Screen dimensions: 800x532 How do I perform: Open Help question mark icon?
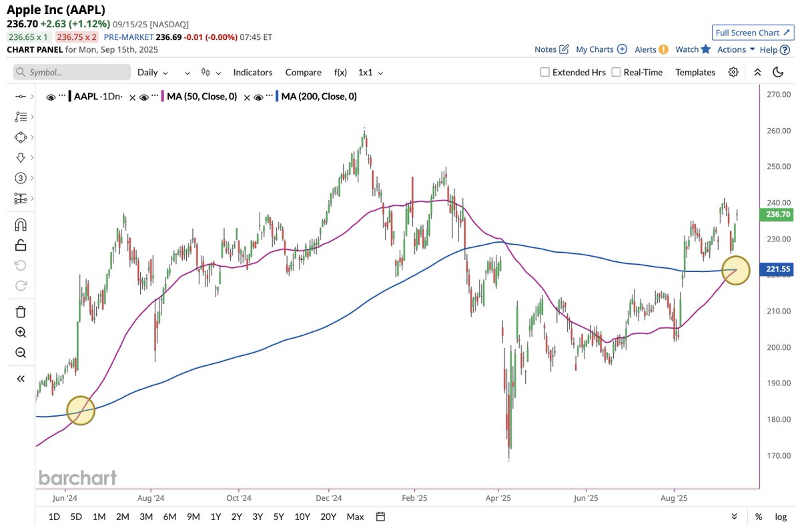click(x=785, y=50)
